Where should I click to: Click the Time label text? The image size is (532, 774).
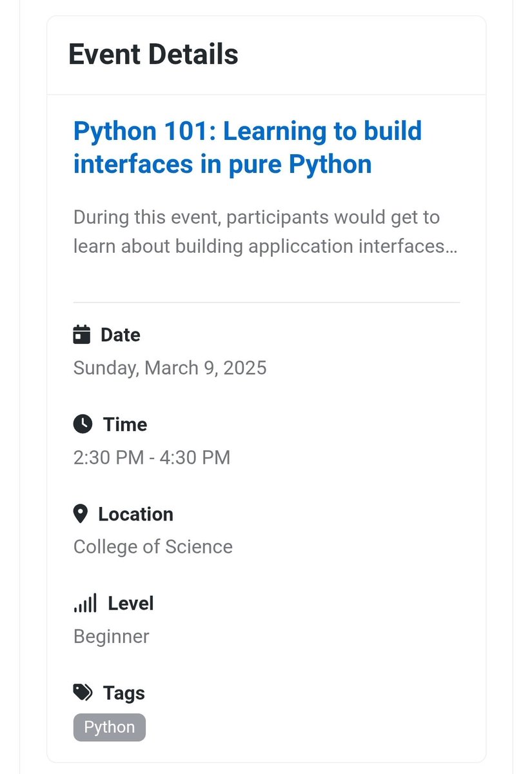click(x=125, y=424)
